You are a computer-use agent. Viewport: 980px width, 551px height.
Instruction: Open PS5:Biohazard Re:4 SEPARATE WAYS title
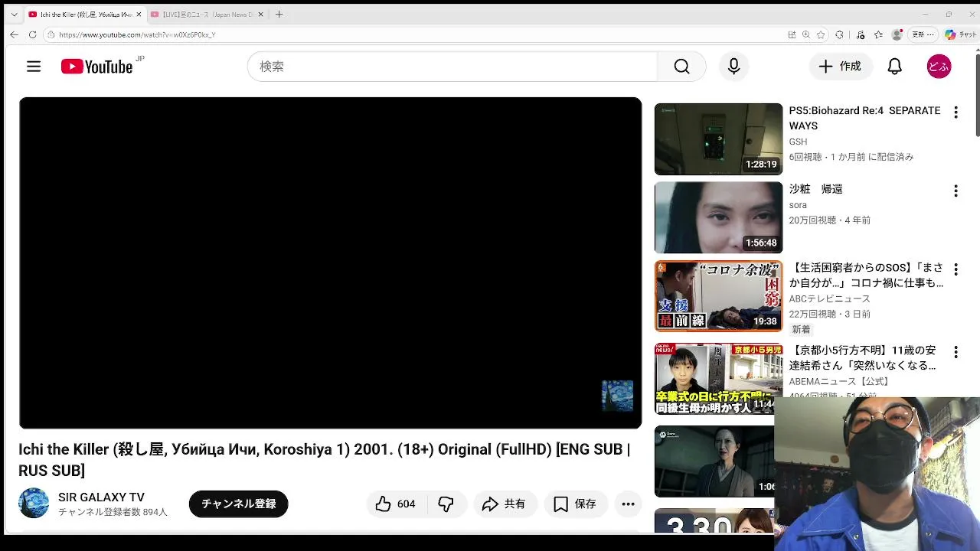pos(865,118)
